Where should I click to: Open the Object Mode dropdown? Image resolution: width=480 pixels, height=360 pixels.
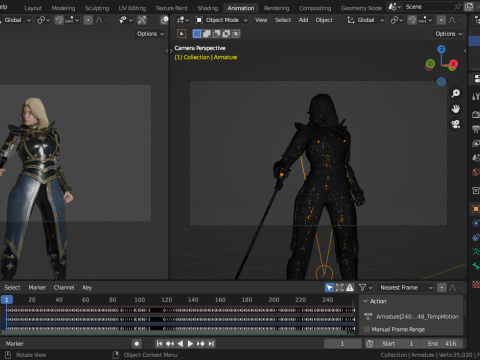pyautogui.click(x=222, y=20)
